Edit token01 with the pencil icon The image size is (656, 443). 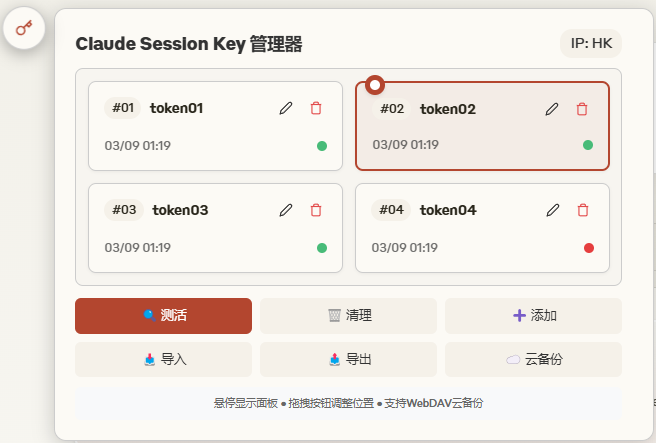(x=286, y=108)
